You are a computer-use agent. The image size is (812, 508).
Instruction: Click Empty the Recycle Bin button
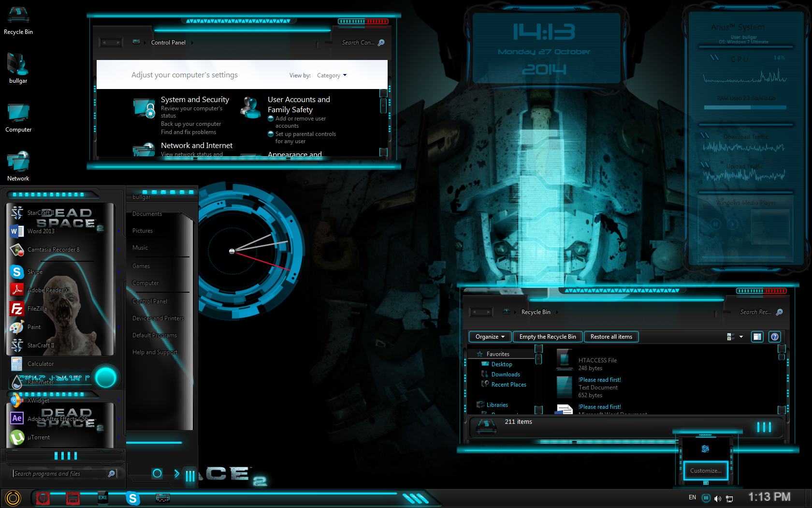click(x=547, y=337)
